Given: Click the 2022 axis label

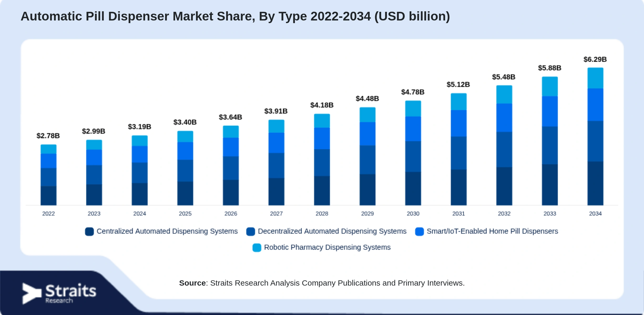Looking at the screenshot, I should point(49,214).
